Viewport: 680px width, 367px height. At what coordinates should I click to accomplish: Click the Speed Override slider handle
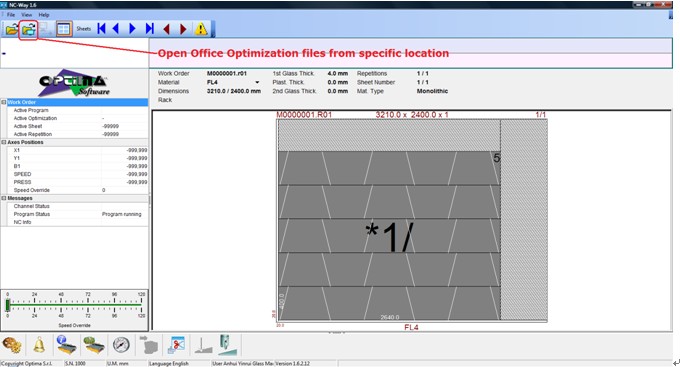7,306
